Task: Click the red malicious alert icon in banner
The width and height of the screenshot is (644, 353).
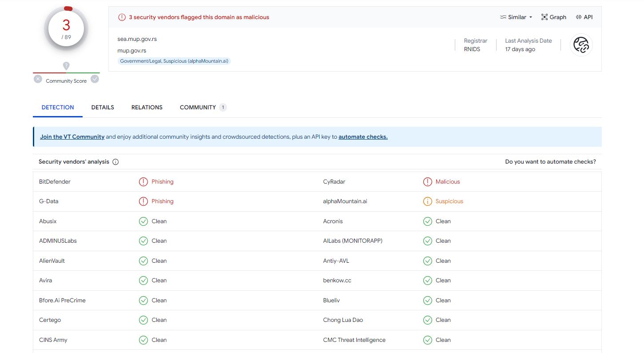Action: coord(122,17)
